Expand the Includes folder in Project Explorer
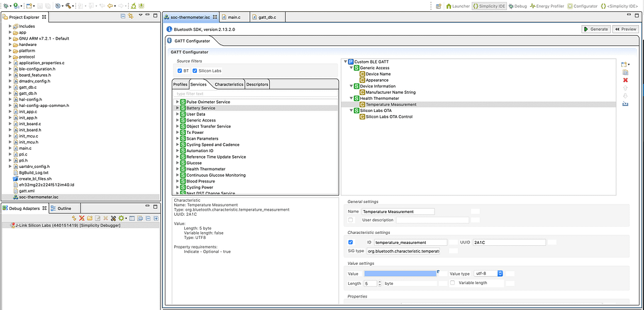 tap(10, 26)
